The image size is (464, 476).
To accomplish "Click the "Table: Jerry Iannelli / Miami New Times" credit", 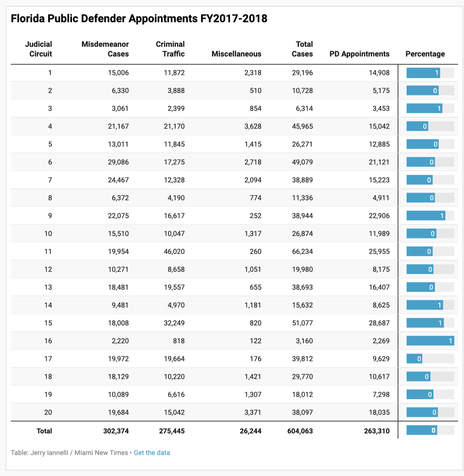I will coord(69,453).
